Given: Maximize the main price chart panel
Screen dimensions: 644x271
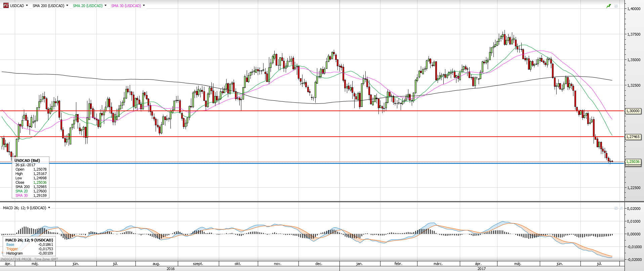Looking at the screenshot, I should 616,6.
